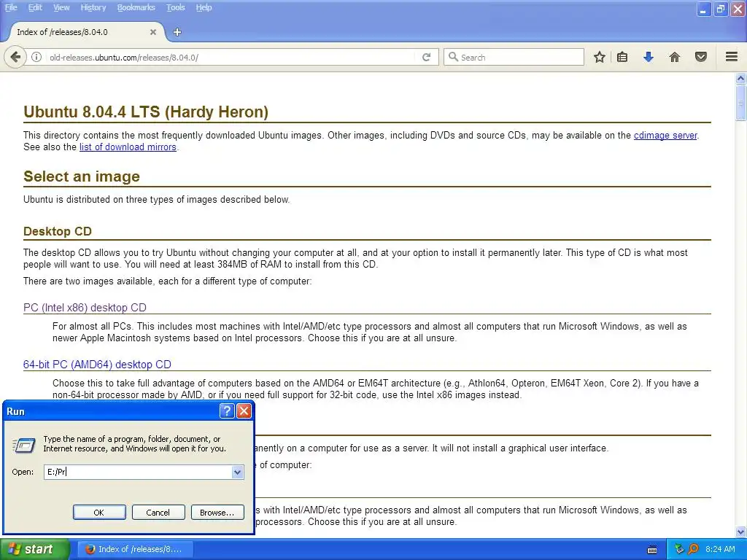Open the Downloads arrow icon
Viewport: 747px width, 560px height.
(649, 57)
